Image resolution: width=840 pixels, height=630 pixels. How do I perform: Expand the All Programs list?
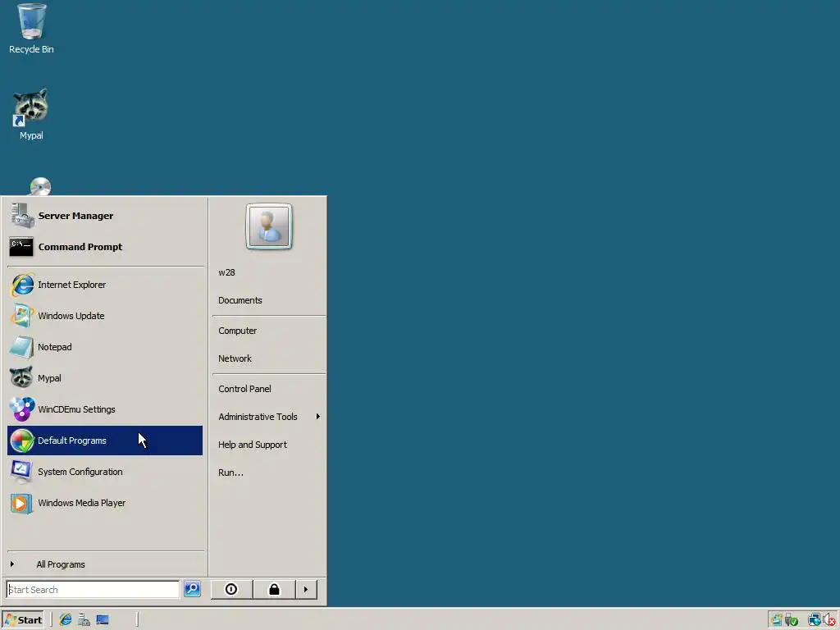105,564
